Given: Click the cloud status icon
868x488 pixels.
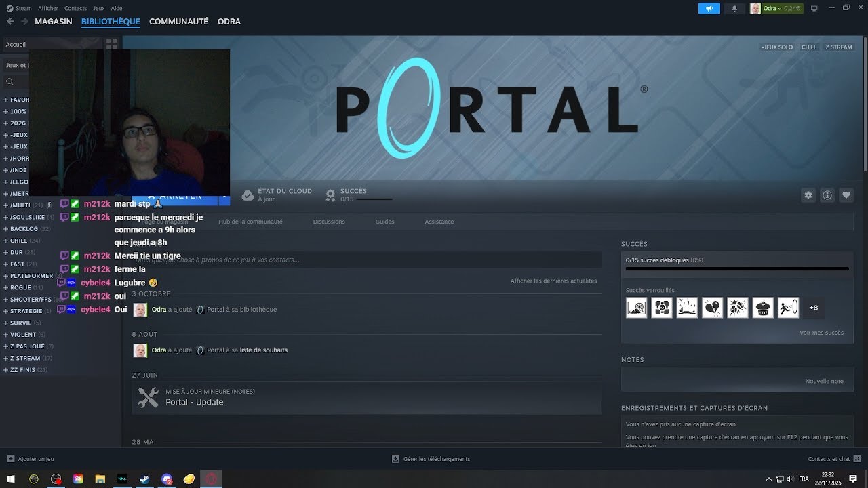Looking at the screenshot, I should click(x=248, y=195).
